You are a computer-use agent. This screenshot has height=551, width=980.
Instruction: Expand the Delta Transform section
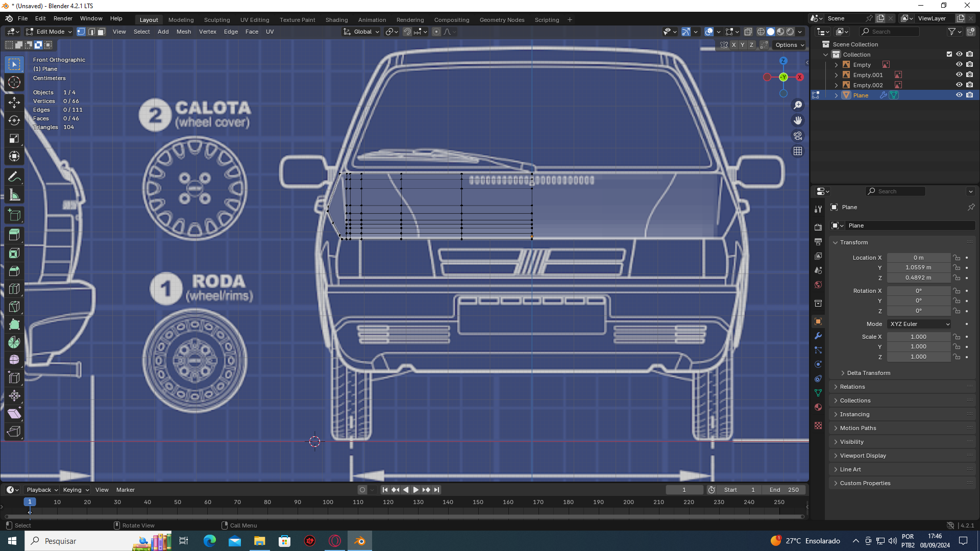(x=868, y=373)
